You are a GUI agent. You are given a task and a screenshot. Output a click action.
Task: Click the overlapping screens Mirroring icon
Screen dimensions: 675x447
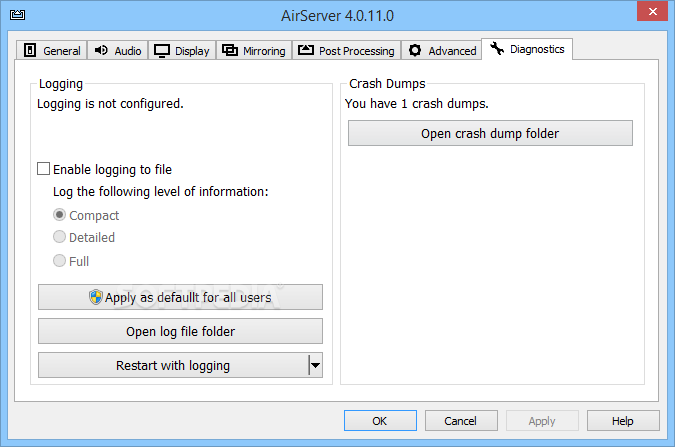click(230, 50)
